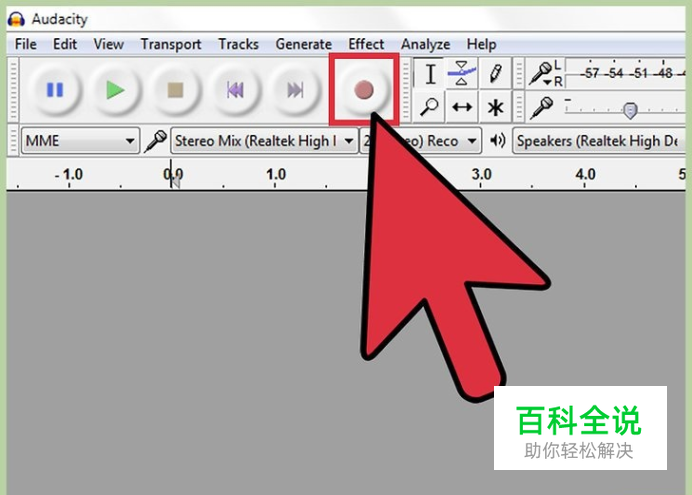The width and height of the screenshot is (692, 495).
Task: Open the Tracks menu
Action: 238,44
